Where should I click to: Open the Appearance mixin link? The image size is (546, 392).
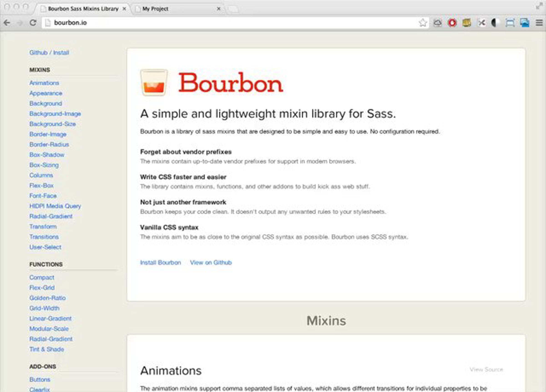[46, 93]
